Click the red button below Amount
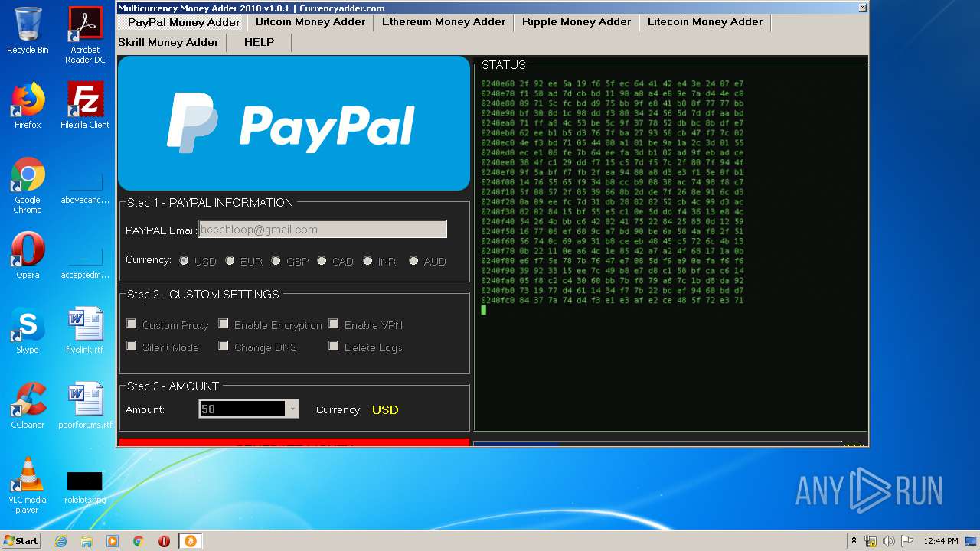Screen dimensions: 980x551 294,442
